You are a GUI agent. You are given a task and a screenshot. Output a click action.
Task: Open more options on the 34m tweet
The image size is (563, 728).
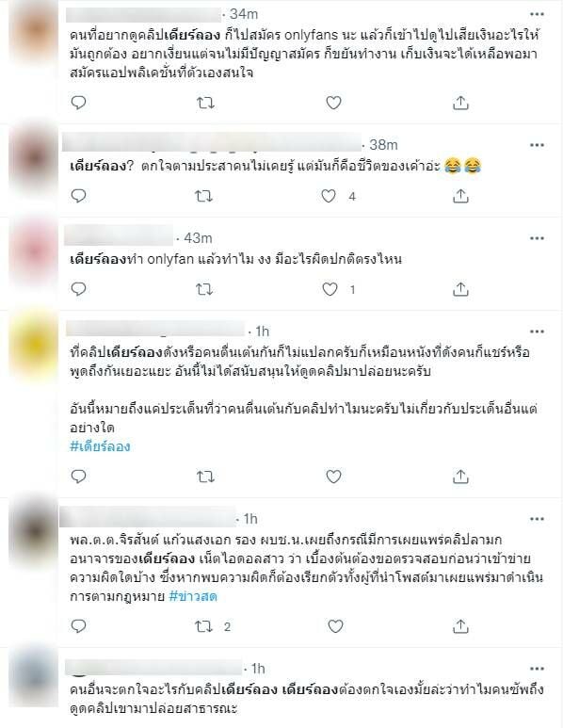click(x=537, y=14)
